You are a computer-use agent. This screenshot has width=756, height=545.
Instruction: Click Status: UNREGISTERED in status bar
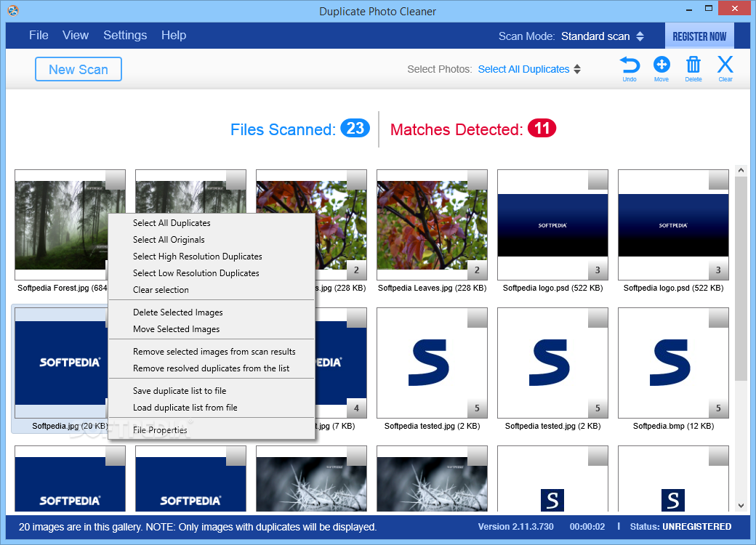pos(680,527)
